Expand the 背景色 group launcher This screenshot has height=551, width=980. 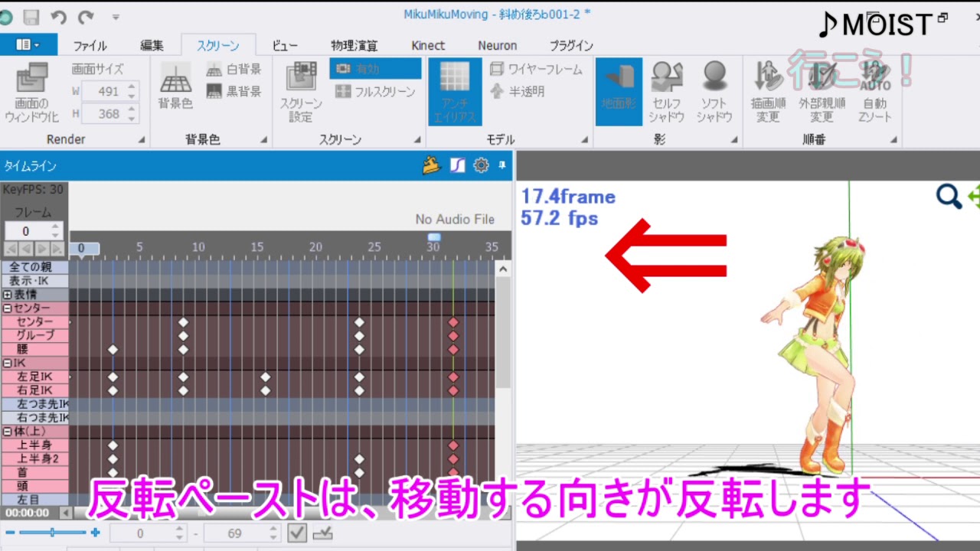264,140
